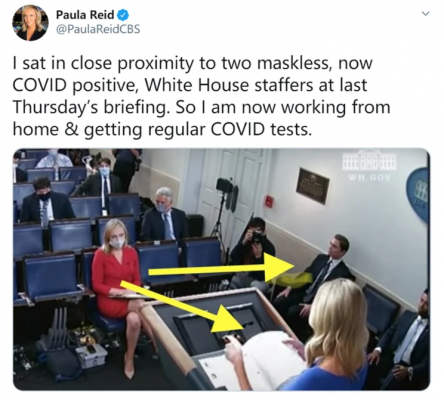Screen dimensions: 444x400
Task: Click the wall plaque in photo
Action: coord(312,186)
